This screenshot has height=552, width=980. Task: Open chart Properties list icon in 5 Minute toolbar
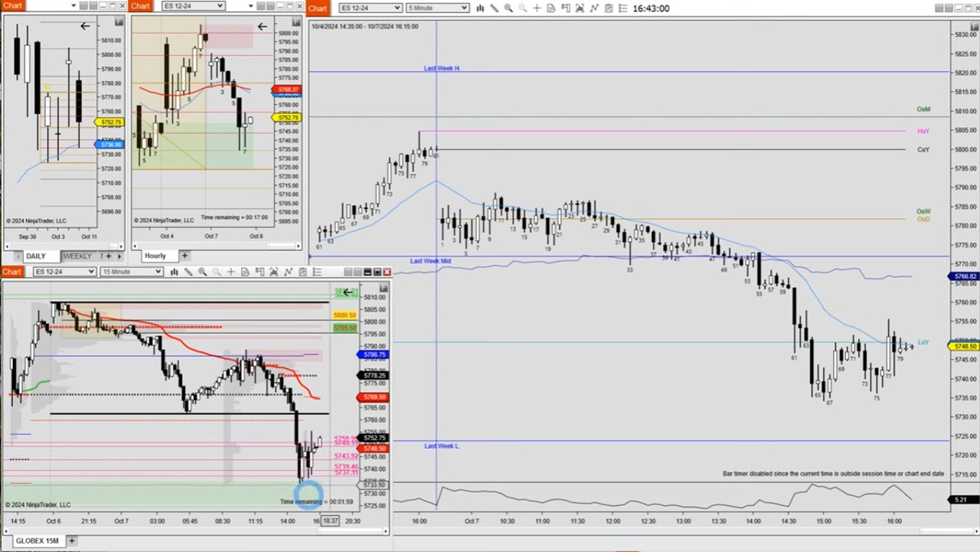click(622, 8)
